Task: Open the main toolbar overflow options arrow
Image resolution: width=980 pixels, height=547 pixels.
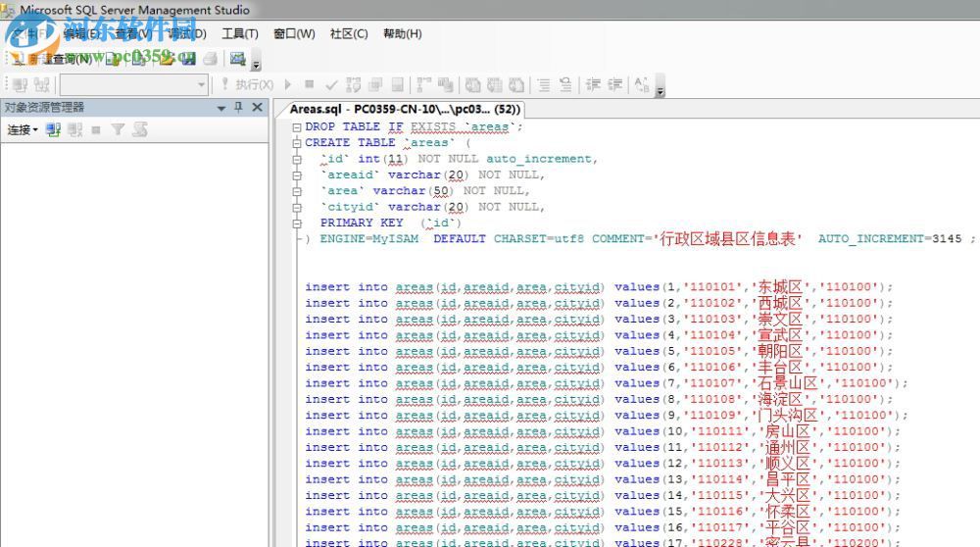Action: pyautogui.click(x=256, y=61)
